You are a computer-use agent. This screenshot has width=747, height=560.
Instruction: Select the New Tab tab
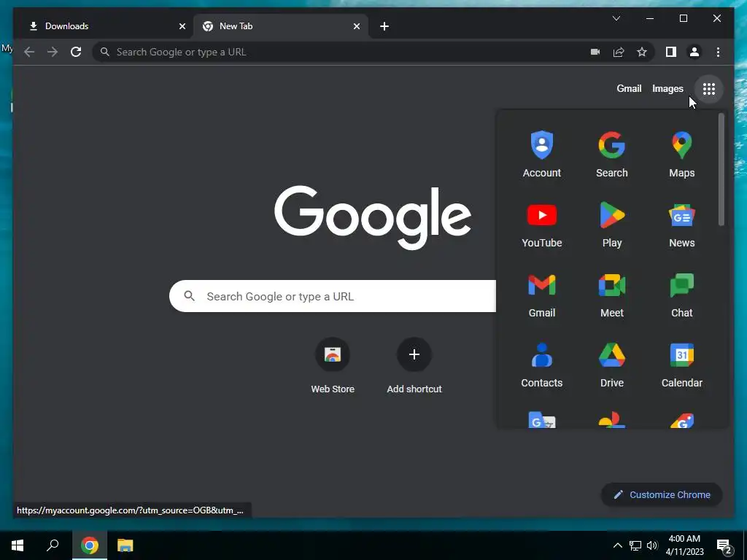click(x=281, y=26)
